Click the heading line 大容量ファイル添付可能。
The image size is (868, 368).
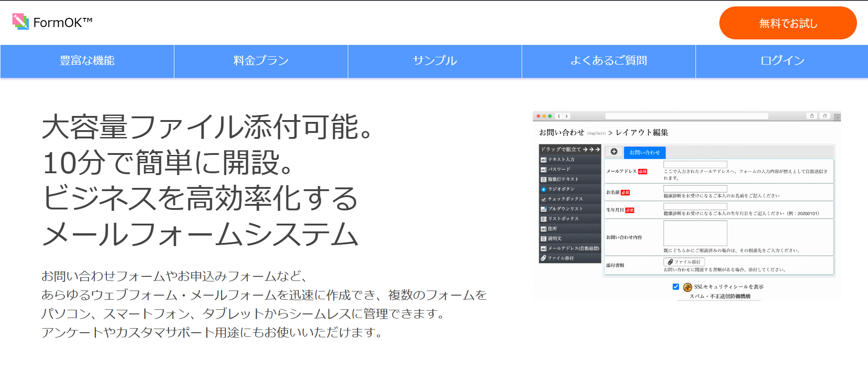(209, 127)
